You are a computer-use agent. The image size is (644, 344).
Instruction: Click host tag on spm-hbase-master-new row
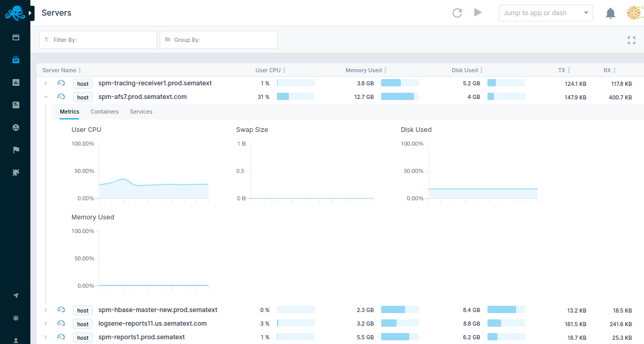[83, 310]
